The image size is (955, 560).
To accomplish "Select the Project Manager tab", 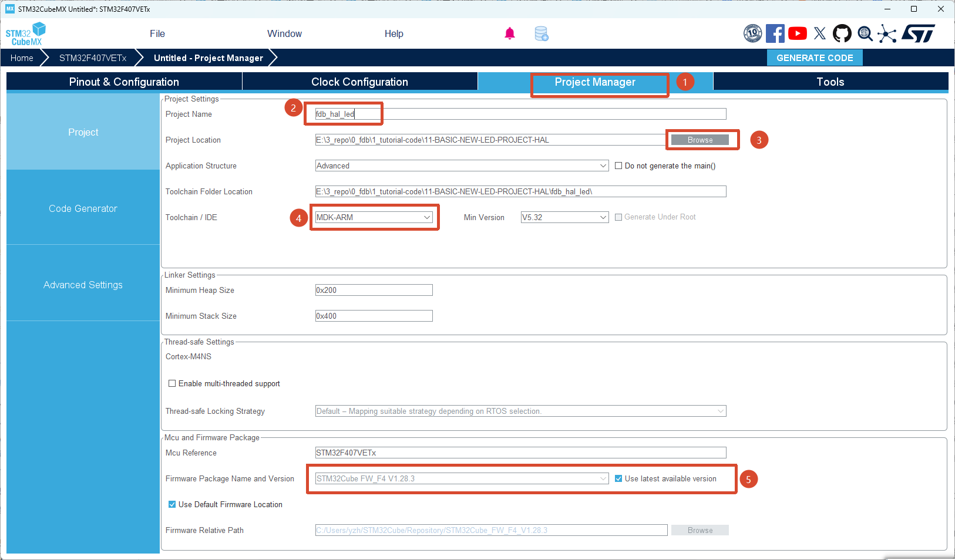I will 596,82.
